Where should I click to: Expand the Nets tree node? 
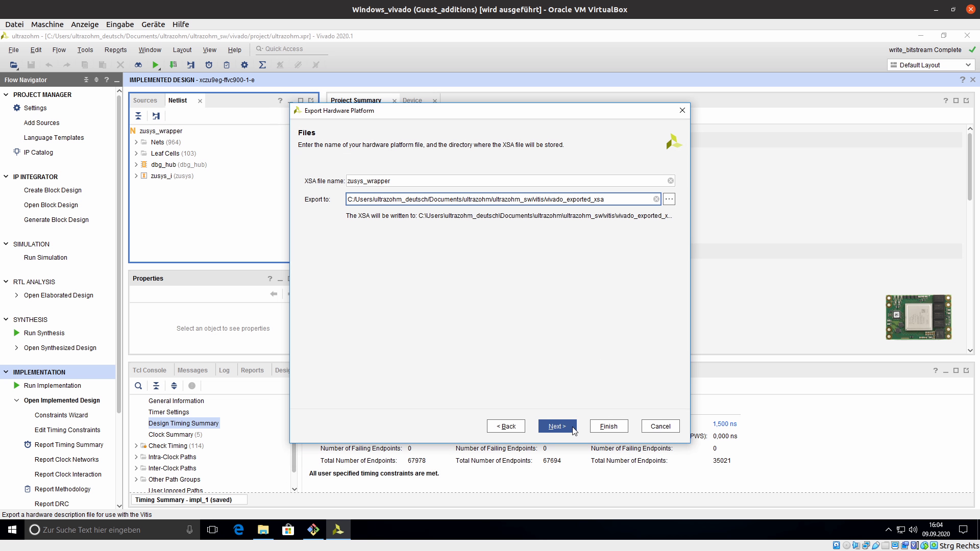pos(136,142)
